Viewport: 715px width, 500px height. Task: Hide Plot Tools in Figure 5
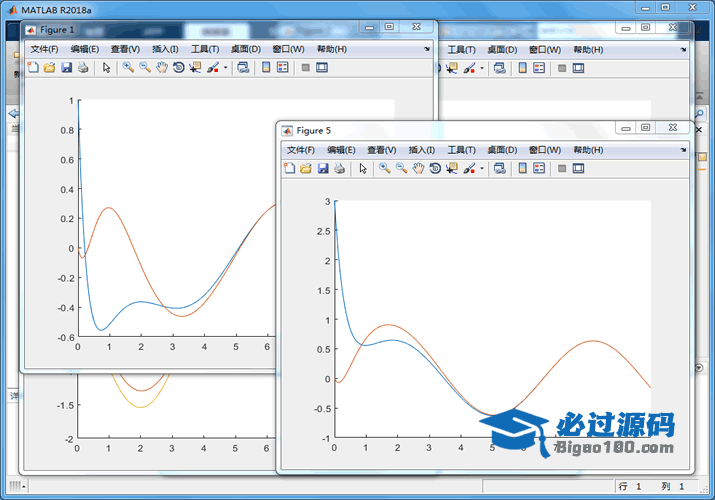pos(562,168)
